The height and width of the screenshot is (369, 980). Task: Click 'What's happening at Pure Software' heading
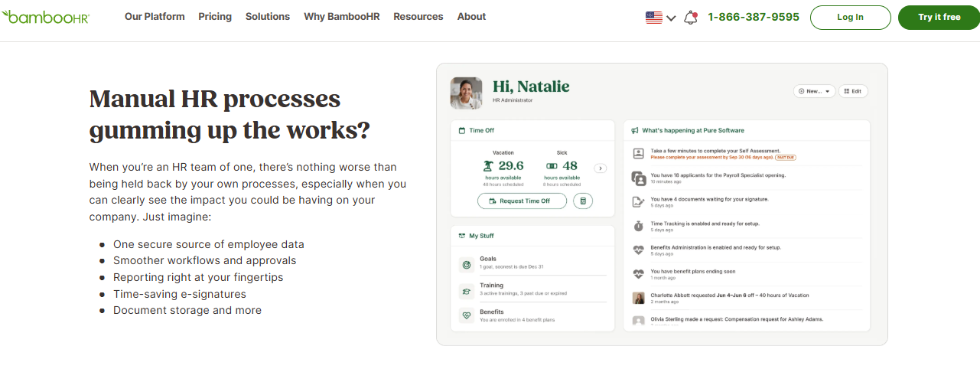pos(693,131)
